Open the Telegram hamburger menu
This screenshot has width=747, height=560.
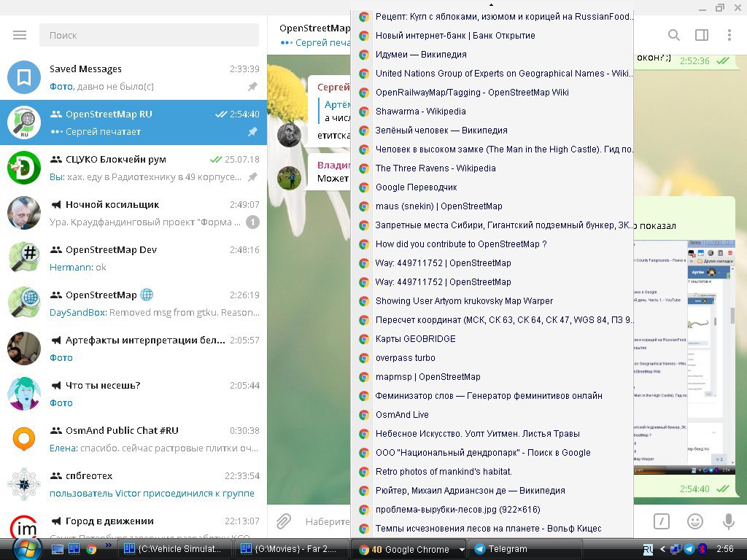pyautogui.click(x=20, y=35)
